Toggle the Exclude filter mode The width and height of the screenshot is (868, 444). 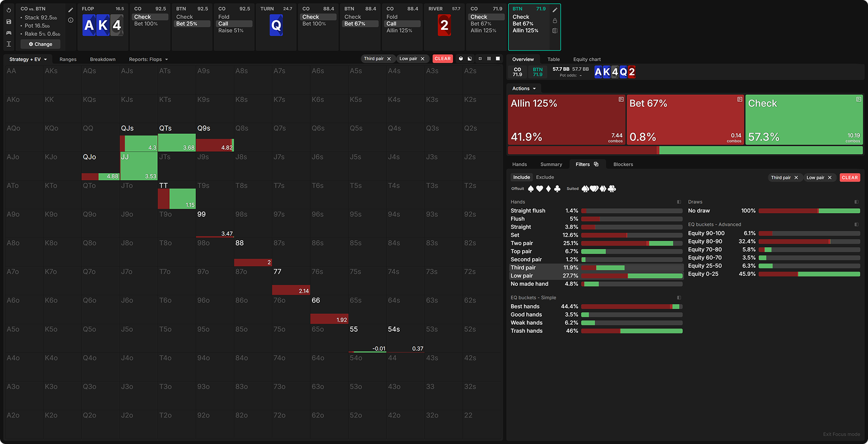pos(545,177)
